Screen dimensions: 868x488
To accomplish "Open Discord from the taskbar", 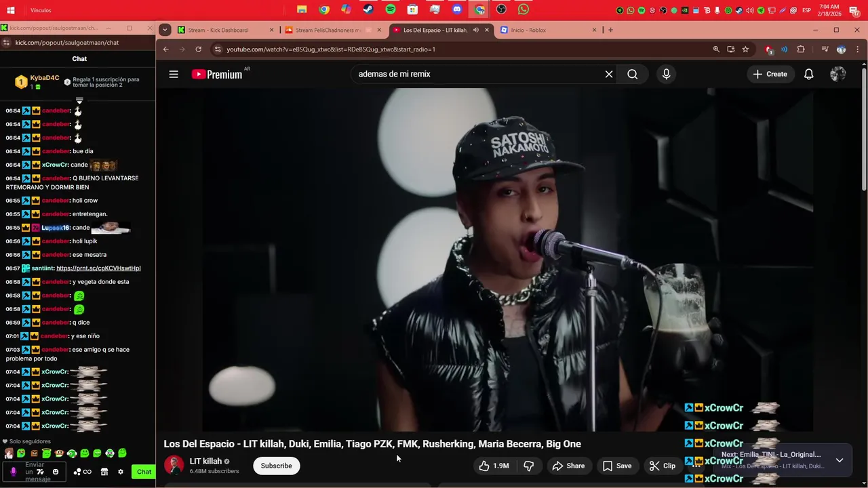I will (x=457, y=9).
